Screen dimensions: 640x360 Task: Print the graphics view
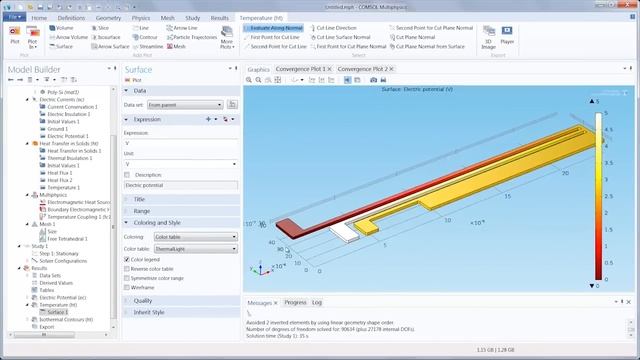pyautogui.click(x=383, y=80)
